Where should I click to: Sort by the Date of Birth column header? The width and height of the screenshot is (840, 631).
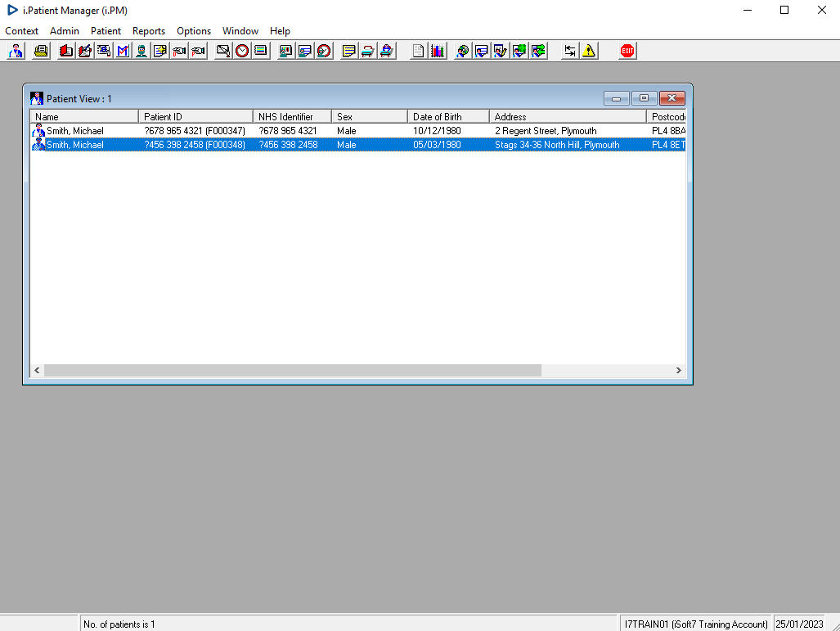click(448, 116)
